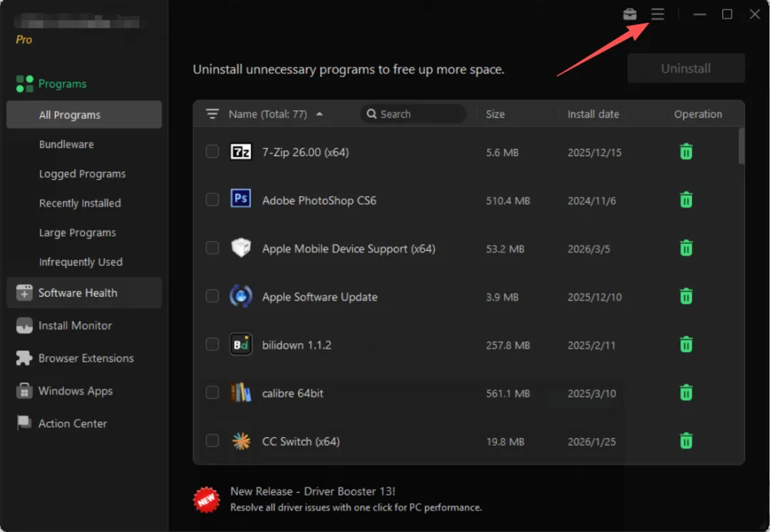Open Browser Extensions section
Screen dimensions: 770x532
(86, 358)
